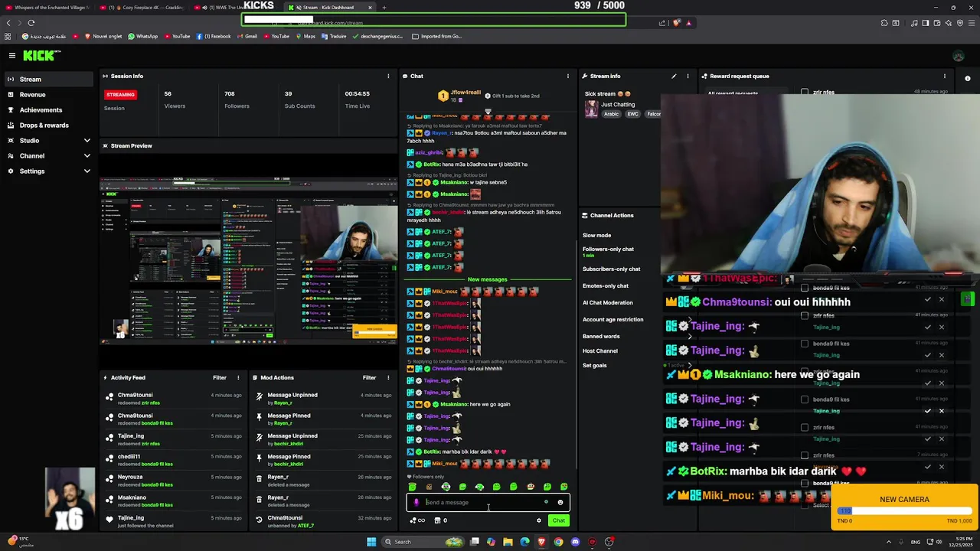
Task: Open Set goals action
Action: point(594,366)
